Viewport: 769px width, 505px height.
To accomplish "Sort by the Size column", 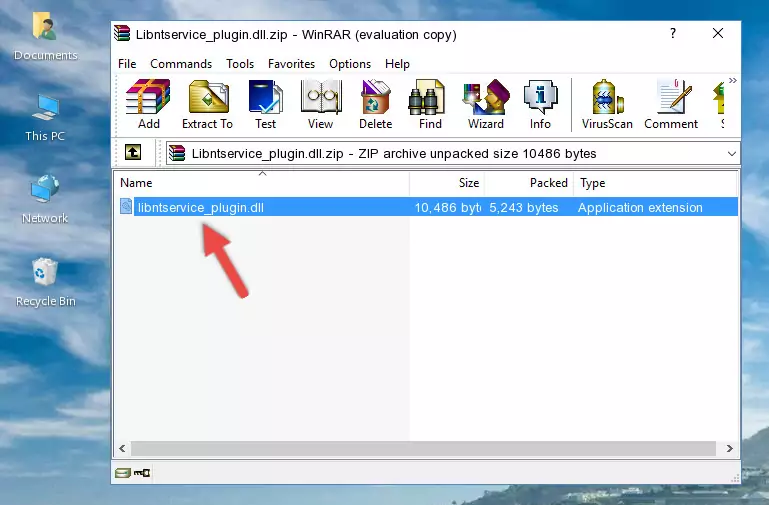I will pyautogui.click(x=447, y=183).
